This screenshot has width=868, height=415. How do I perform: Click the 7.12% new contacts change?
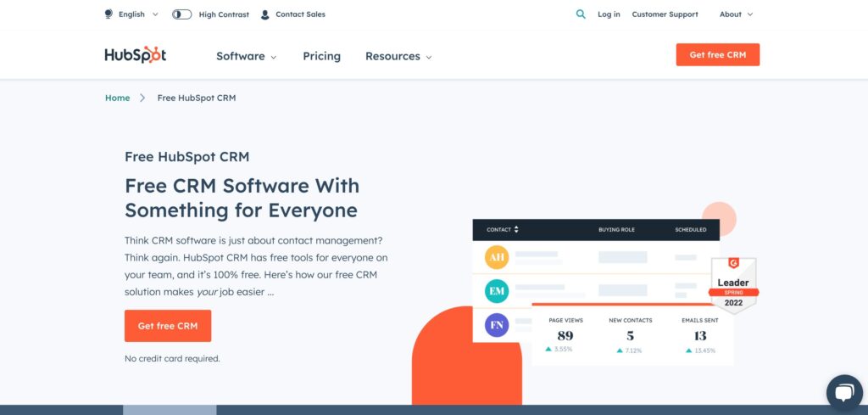(x=630, y=351)
